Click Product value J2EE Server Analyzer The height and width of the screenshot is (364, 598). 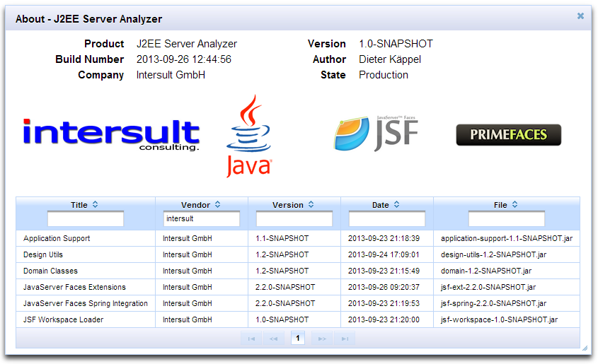click(x=187, y=44)
